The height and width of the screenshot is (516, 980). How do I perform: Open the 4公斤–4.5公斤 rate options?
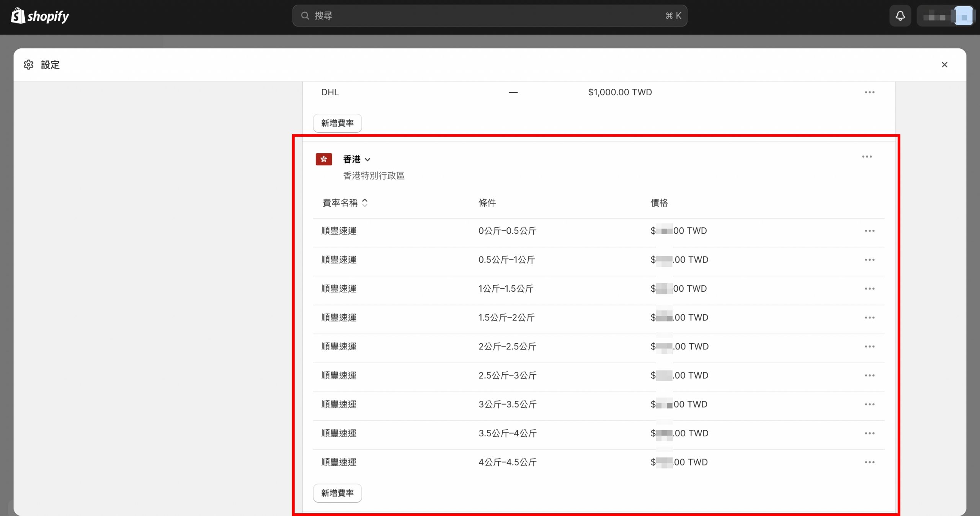[x=869, y=462]
